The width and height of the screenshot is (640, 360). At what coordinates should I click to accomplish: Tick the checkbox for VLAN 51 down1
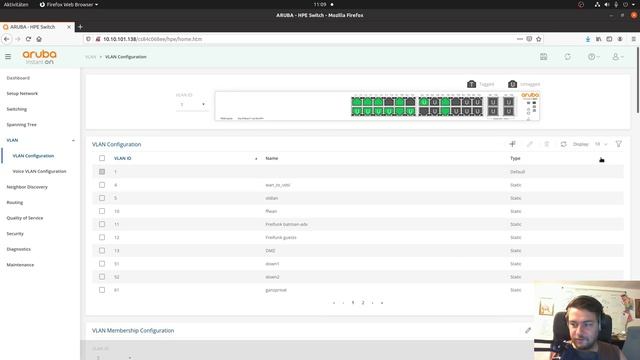coord(102,264)
